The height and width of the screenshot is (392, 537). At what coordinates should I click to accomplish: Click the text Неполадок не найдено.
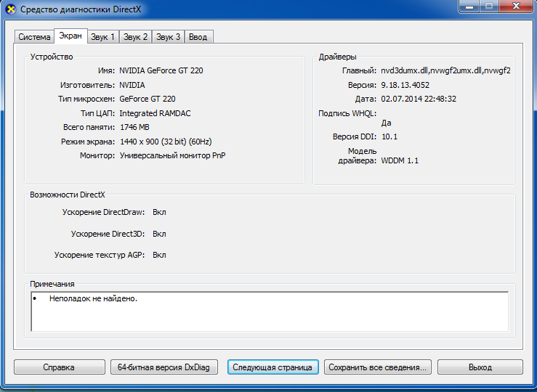(x=93, y=298)
